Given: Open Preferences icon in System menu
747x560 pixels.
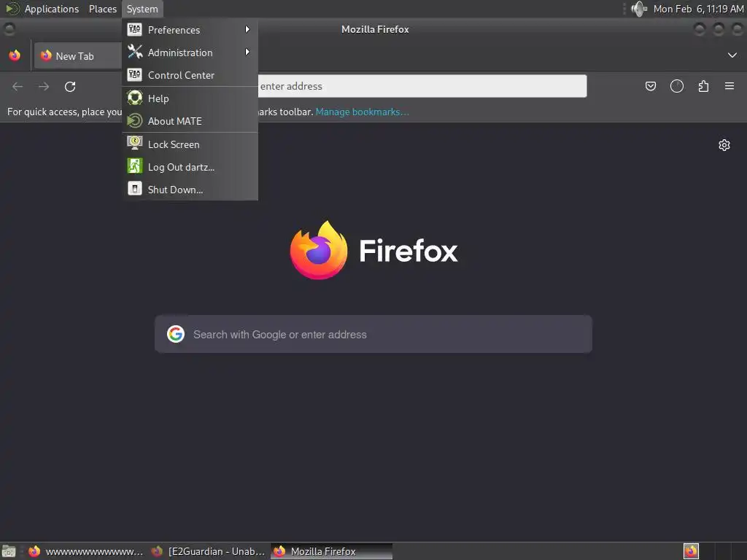Looking at the screenshot, I should tap(134, 29).
